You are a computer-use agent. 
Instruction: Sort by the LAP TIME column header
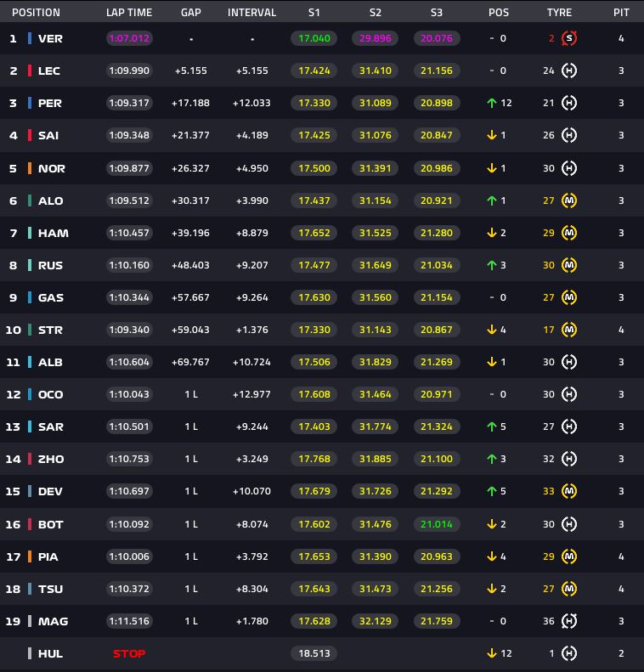[x=129, y=13]
